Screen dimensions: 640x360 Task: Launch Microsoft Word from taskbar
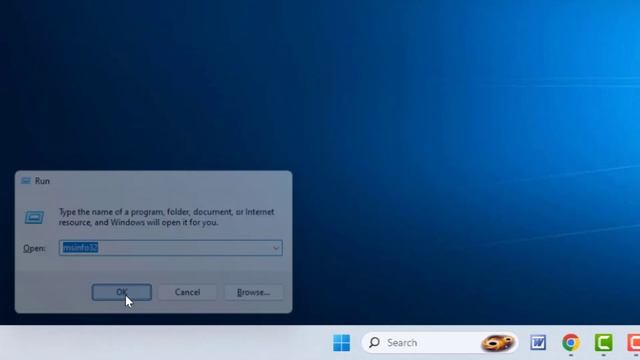(538, 342)
